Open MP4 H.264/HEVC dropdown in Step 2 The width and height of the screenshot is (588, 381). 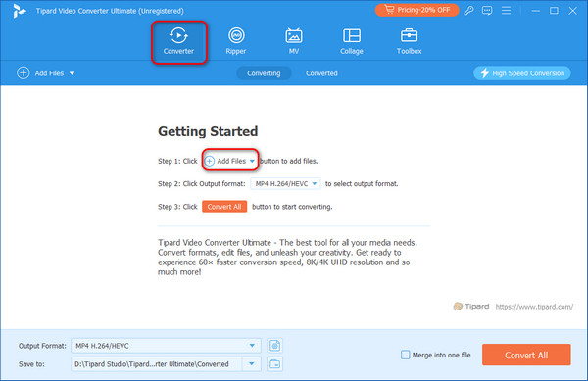pyautogui.click(x=286, y=183)
